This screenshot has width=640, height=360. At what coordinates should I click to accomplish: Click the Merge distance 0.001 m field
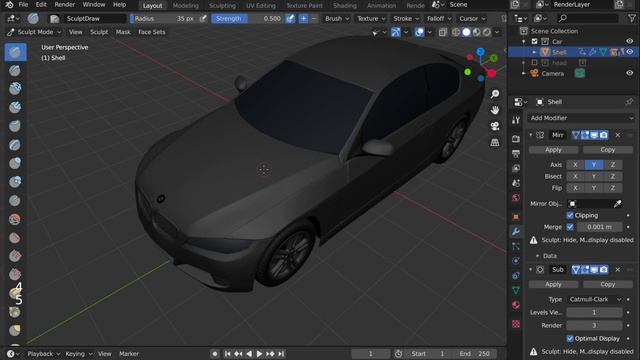click(600, 227)
